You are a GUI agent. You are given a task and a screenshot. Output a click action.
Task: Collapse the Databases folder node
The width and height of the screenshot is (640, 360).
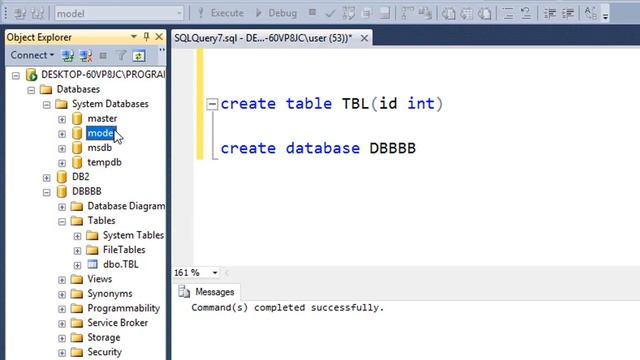coord(31,90)
